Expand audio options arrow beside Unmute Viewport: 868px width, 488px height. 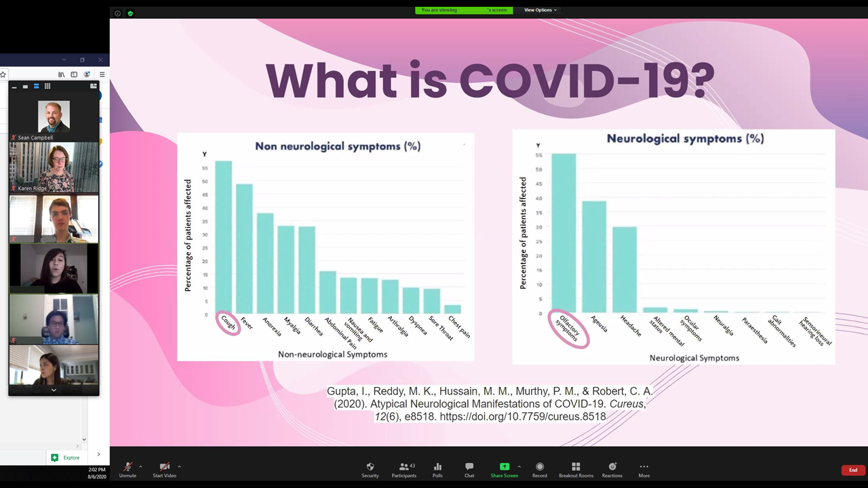point(141,466)
